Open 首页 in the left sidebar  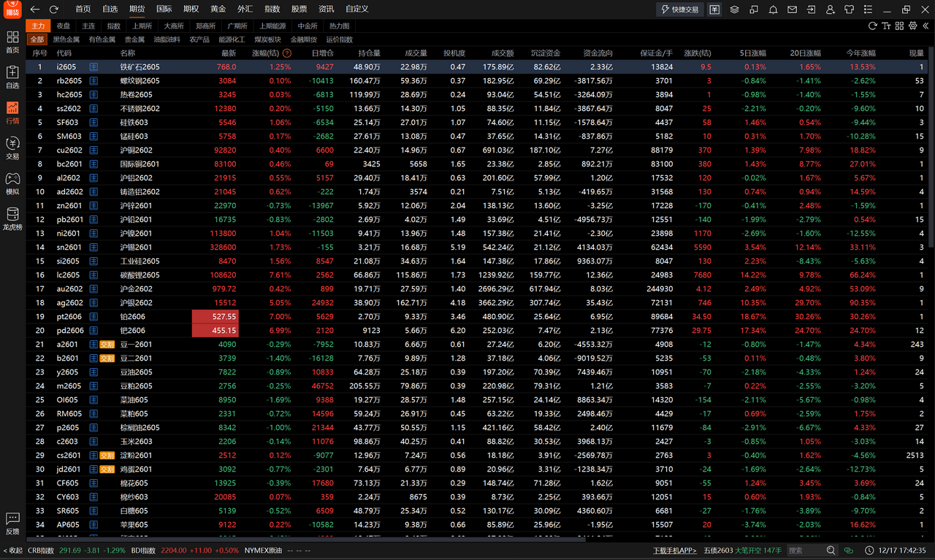click(x=12, y=42)
